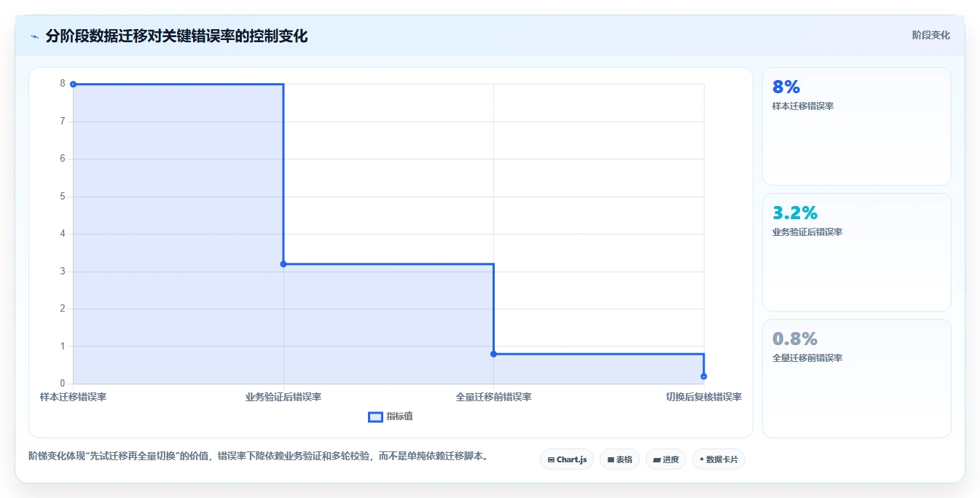Click the 表格 tag icon
Image resolution: width=980 pixels, height=498 pixels.
pyautogui.click(x=611, y=460)
